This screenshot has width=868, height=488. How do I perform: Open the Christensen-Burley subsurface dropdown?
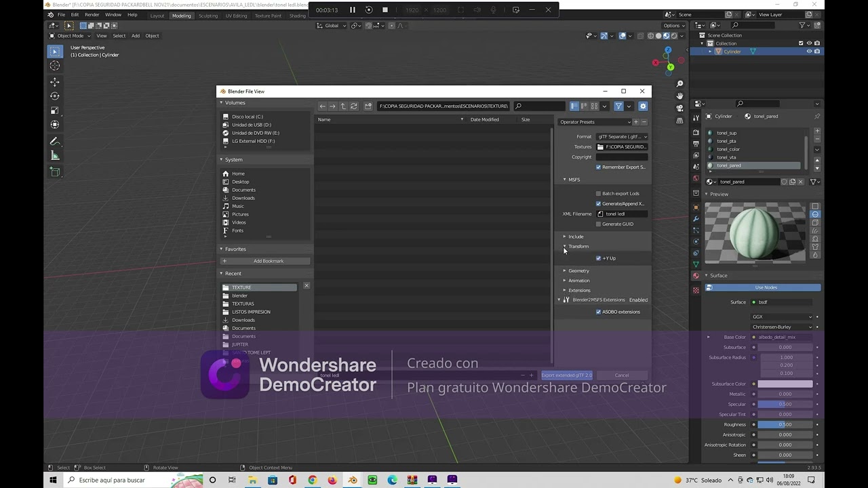pyautogui.click(x=782, y=327)
